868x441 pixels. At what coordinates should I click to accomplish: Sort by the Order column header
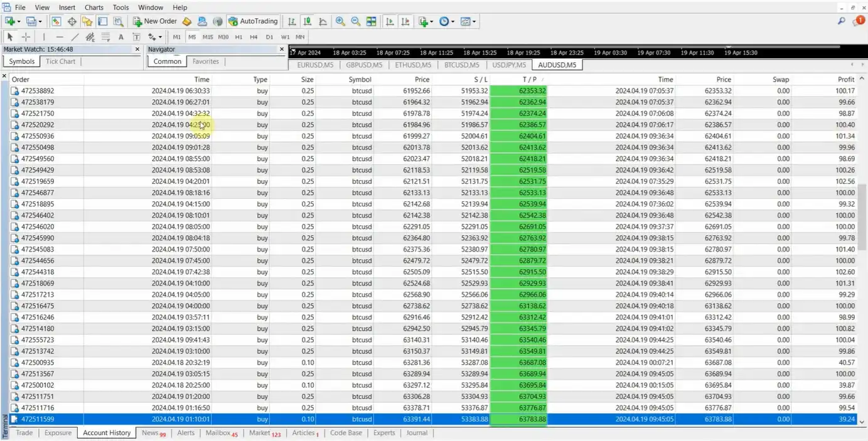[21, 80]
